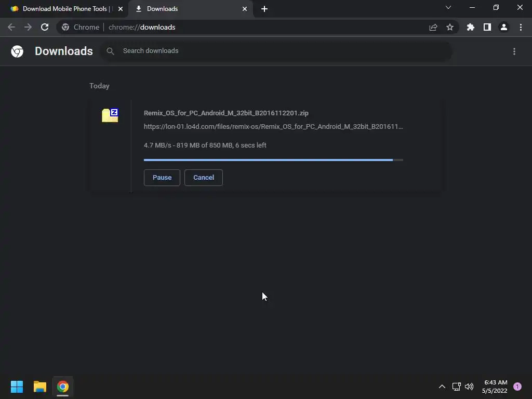Click the zip file icon for Remix OS
This screenshot has height=399, width=532.
(110, 115)
